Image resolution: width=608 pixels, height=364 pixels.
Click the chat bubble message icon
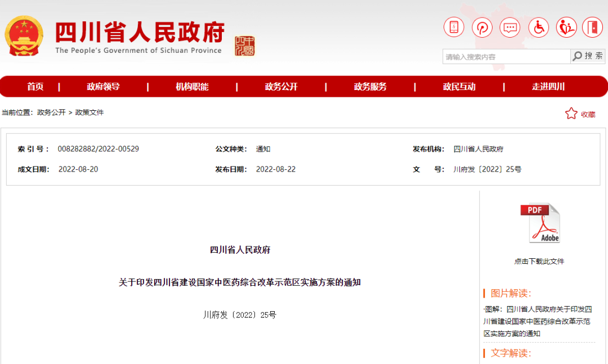click(x=510, y=27)
